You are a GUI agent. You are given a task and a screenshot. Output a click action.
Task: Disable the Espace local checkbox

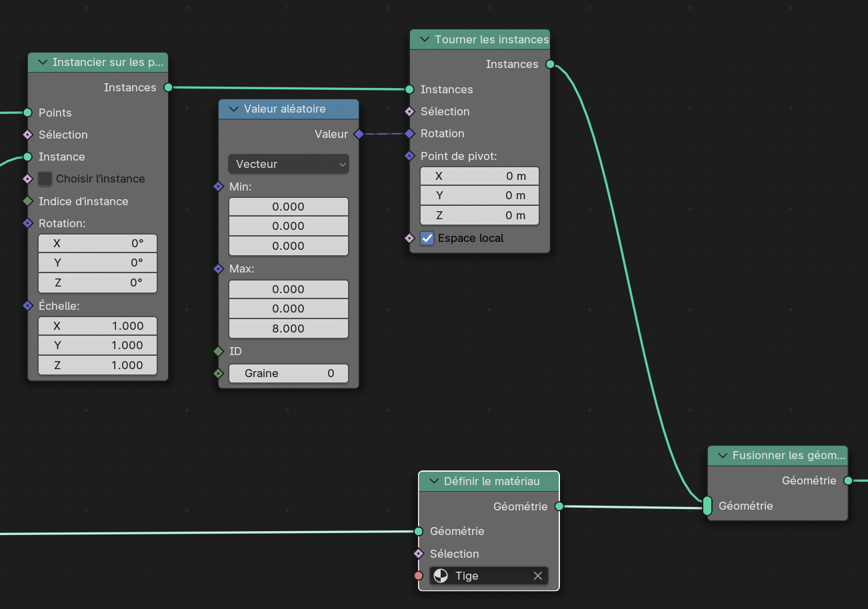[x=427, y=238]
